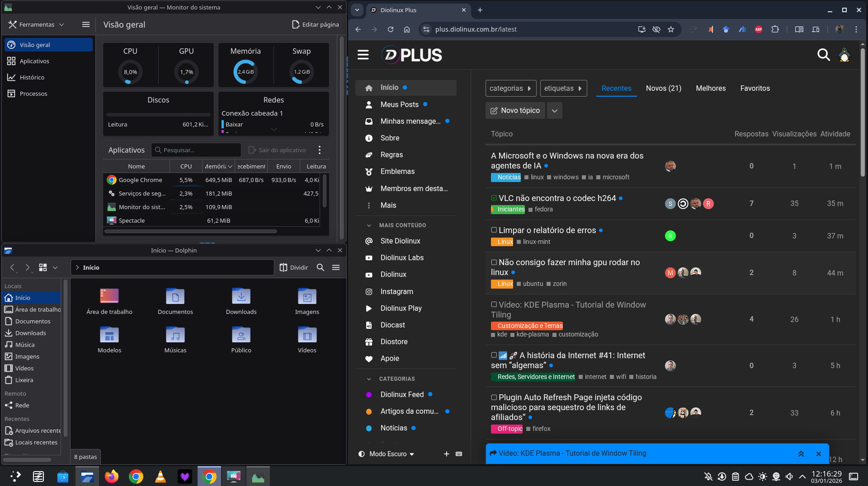Click the Dividir split view button

point(294,267)
